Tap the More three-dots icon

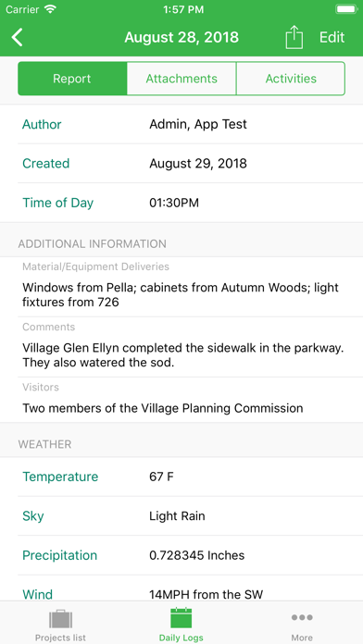(302, 617)
